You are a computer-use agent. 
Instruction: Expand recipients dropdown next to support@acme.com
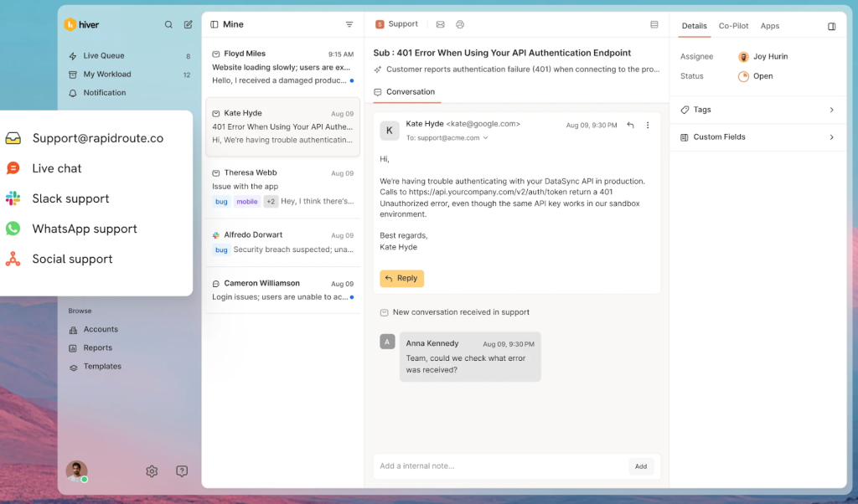485,138
